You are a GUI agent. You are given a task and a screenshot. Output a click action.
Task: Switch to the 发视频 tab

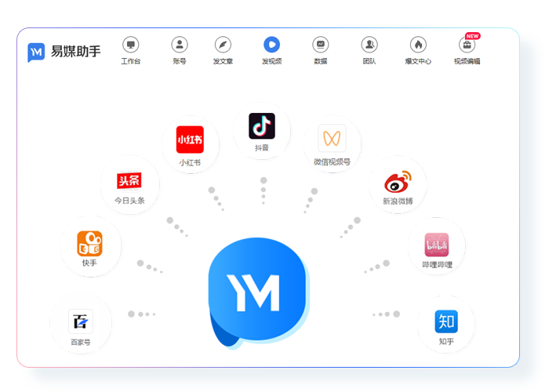(x=271, y=45)
